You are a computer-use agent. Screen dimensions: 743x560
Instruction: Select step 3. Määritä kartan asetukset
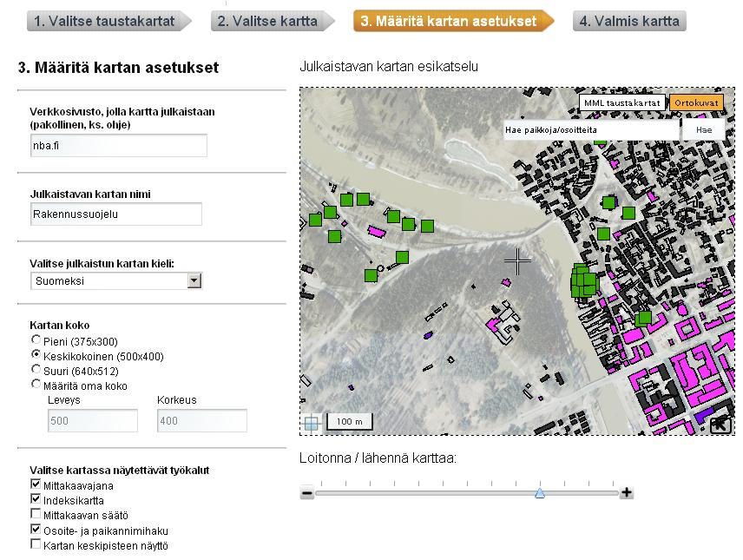point(453,21)
